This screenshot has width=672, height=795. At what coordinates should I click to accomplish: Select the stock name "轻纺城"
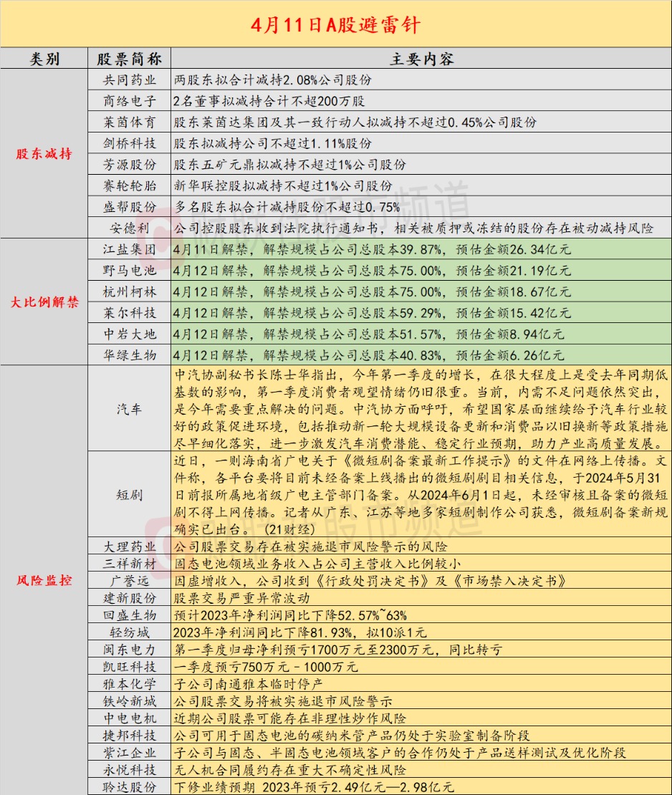click(x=130, y=632)
